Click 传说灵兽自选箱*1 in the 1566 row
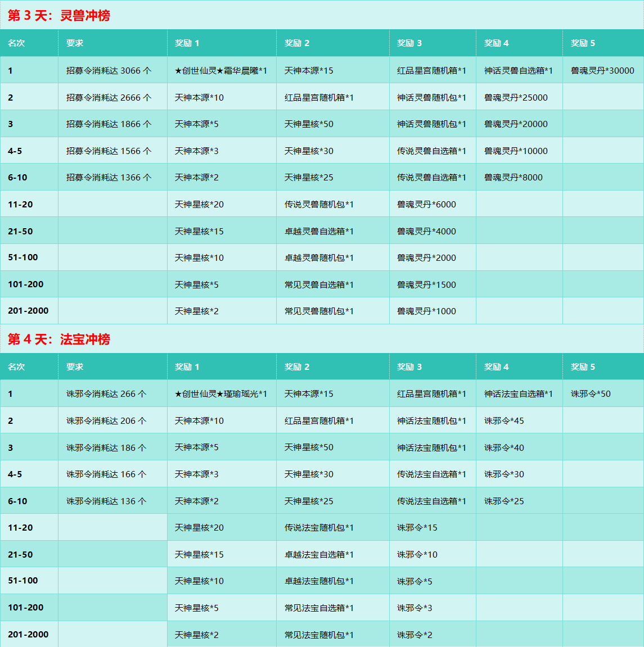Screen dimensions: 644x647 click(x=431, y=151)
